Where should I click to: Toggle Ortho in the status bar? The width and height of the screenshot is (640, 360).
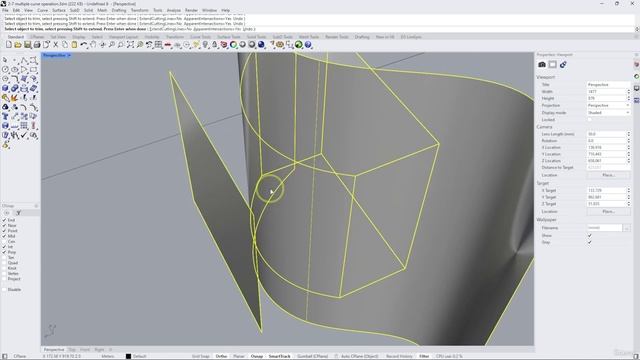(x=221, y=356)
